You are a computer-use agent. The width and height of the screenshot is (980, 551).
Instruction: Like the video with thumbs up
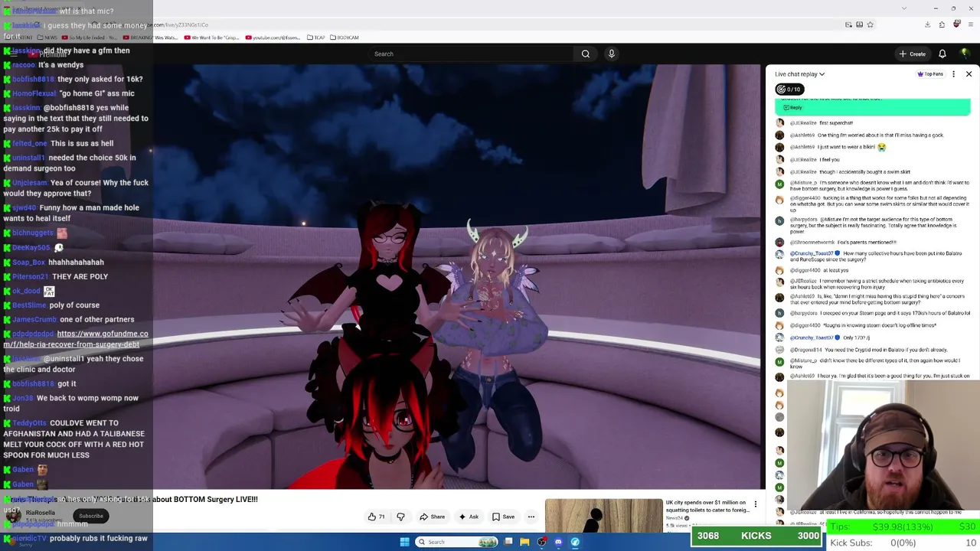pyautogui.click(x=377, y=517)
